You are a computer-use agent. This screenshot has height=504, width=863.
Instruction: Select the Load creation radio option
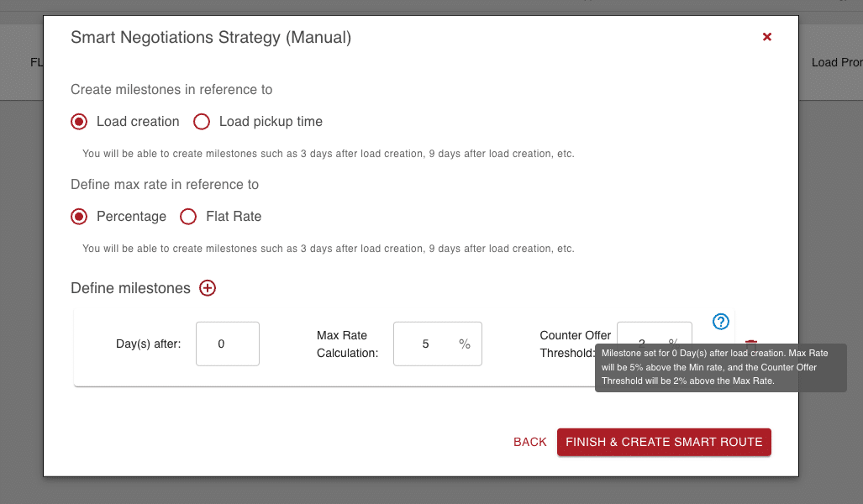(79, 122)
